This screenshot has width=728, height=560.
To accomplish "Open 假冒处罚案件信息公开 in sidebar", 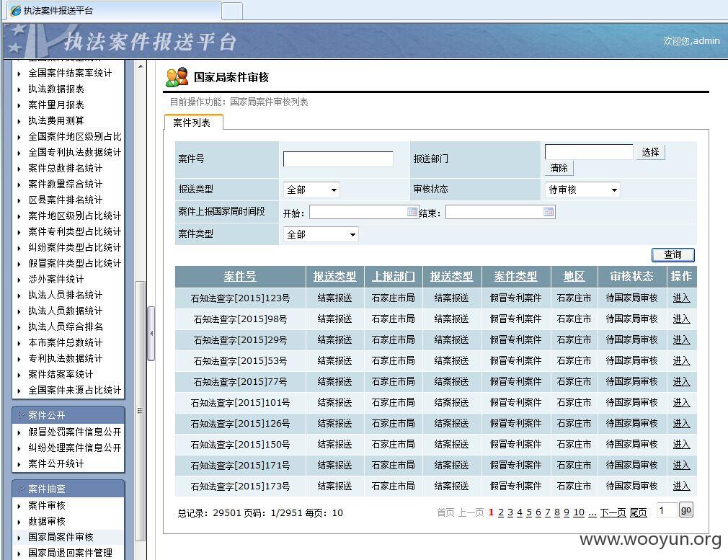I will [x=75, y=432].
